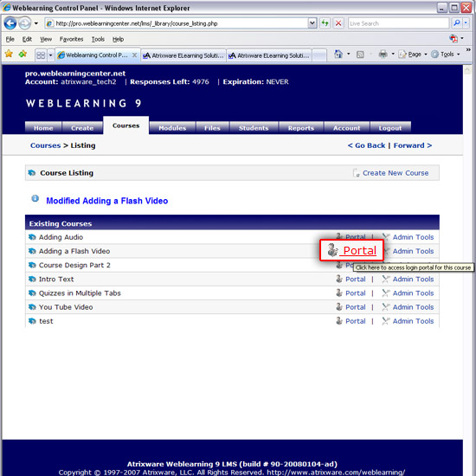Screen dimensions: 476x476
Task: Click course icon beside Quizzes in Multiple Tabs
Action: [32, 293]
